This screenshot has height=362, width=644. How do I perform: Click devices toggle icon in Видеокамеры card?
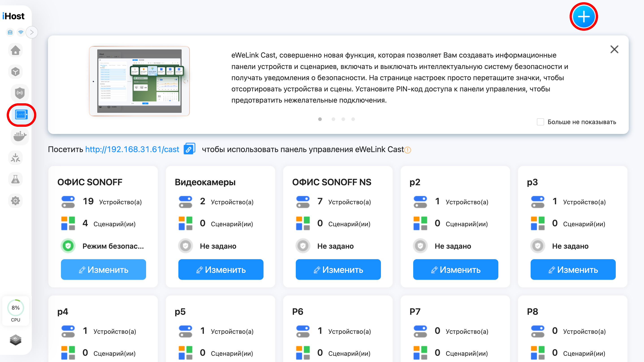coord(186,202)
